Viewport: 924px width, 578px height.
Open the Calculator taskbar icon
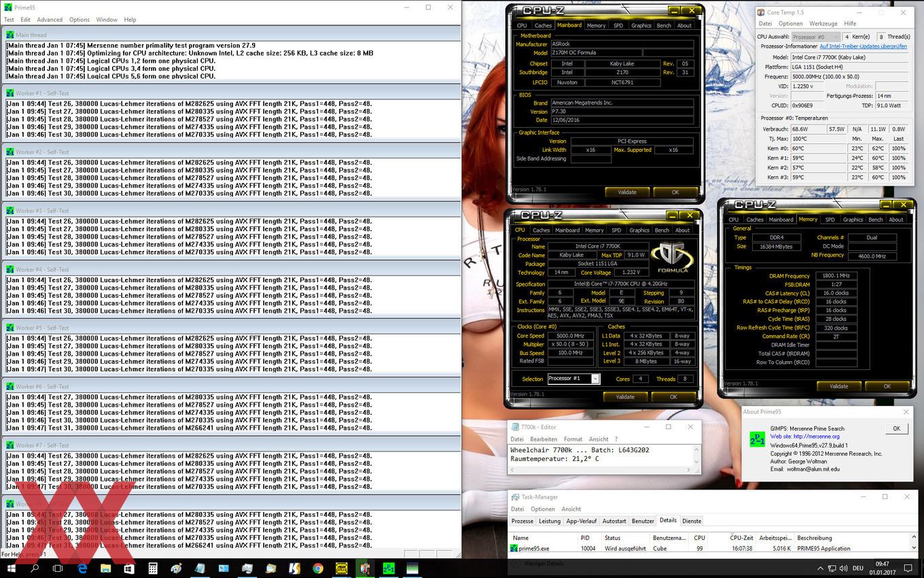[x=153, y=568]
